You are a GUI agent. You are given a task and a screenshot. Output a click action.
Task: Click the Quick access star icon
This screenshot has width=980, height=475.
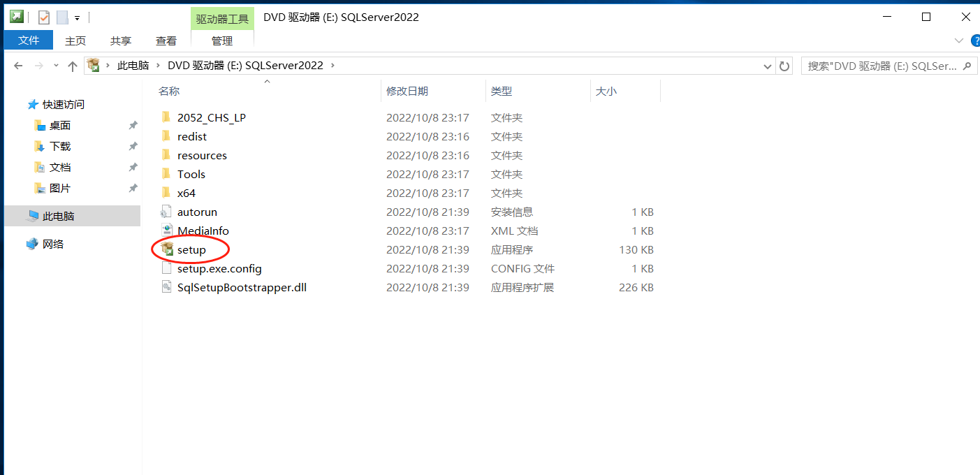(33, 104)
